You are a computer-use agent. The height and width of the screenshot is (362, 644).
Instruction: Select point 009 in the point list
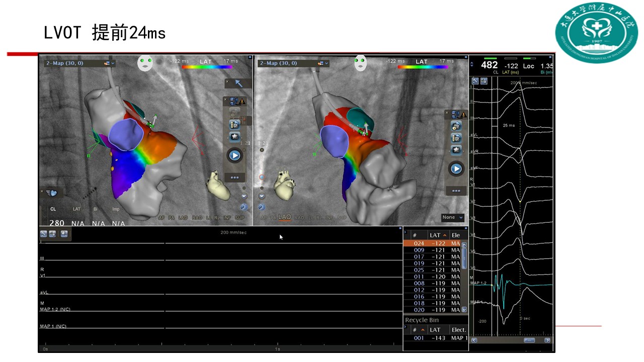[x=432, y=250]
